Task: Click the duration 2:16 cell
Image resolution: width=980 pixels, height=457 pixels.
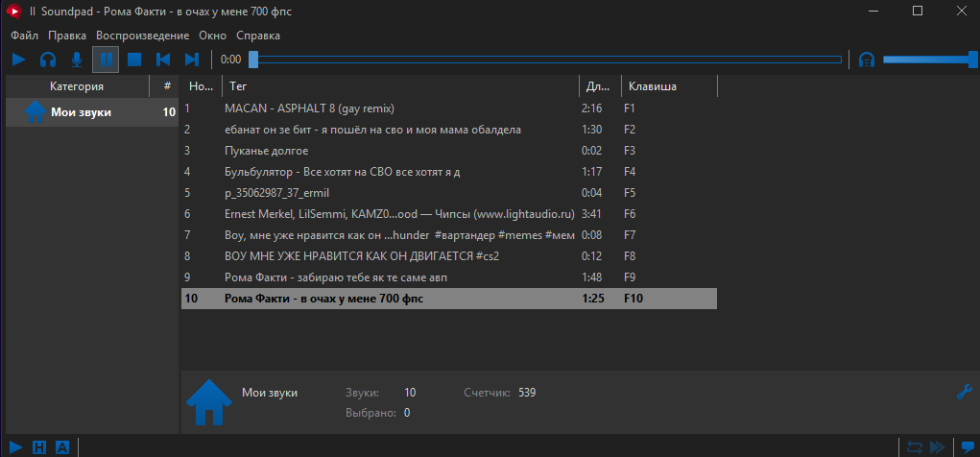Action: (591, 108)
